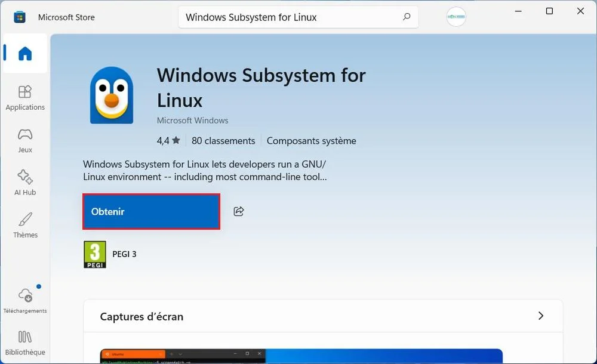Open the AI Hub section
The image size is (597, 364).
click(25, 183)
